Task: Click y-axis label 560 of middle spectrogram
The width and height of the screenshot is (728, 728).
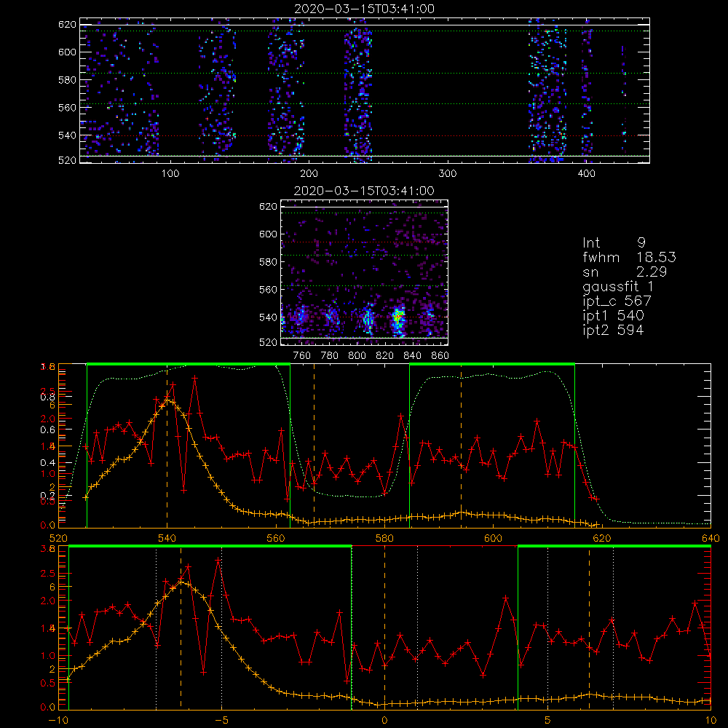Action: [x=268, y=290]
